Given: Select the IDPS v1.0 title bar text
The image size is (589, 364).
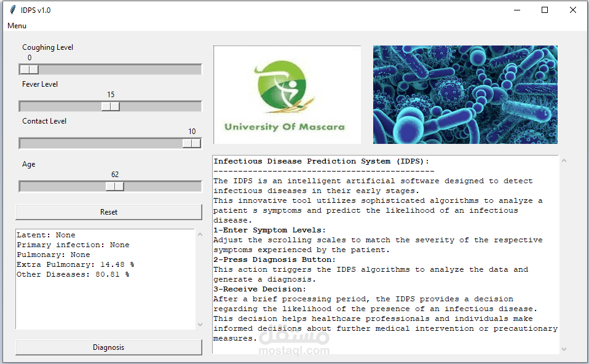Looking at the screenshot, I should click(x=35, y=10).
